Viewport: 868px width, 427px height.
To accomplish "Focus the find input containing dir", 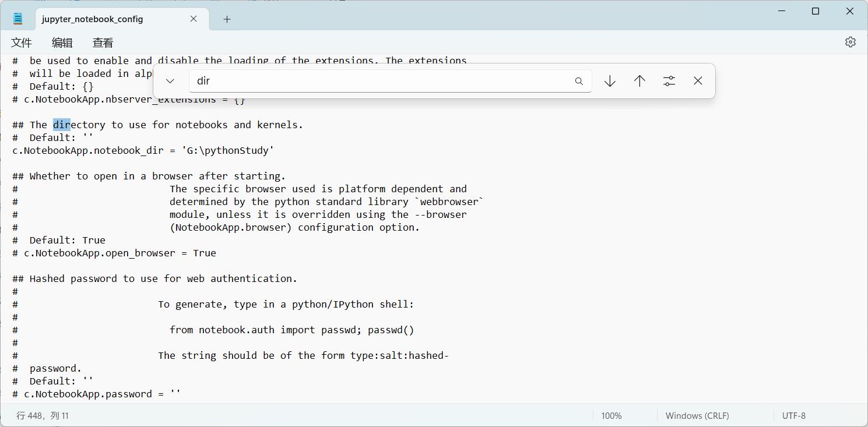I will tap(391, 81).
